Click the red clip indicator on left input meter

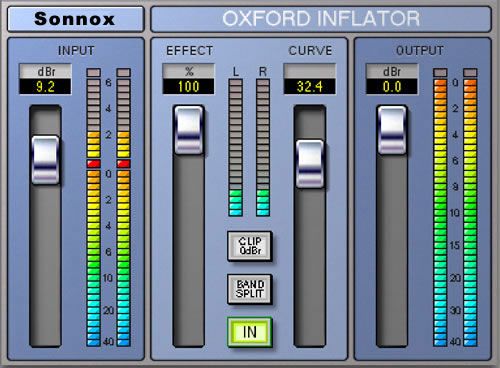point(94,164)
